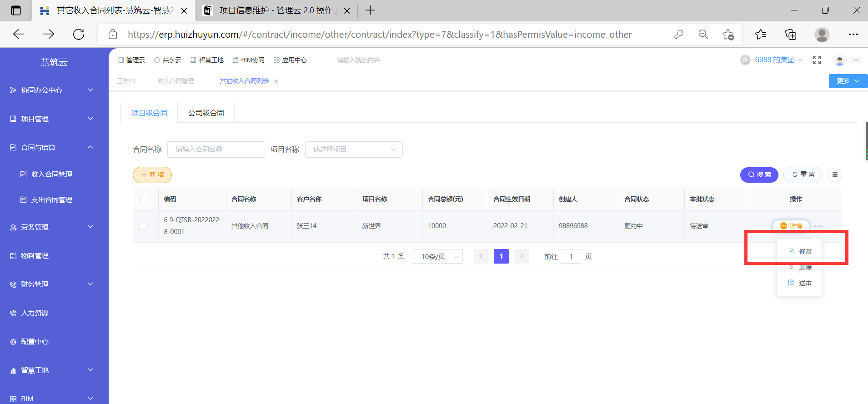Click 搜索 button

(759, 175)
